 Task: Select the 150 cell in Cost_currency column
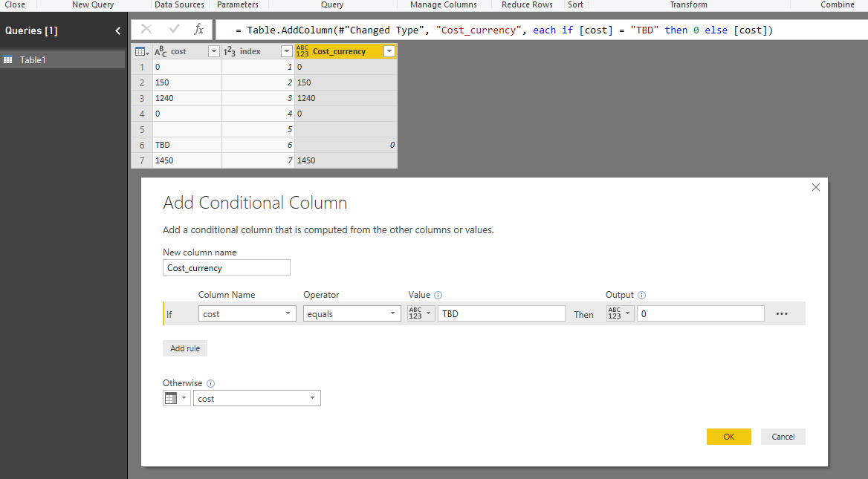[346, 82]
